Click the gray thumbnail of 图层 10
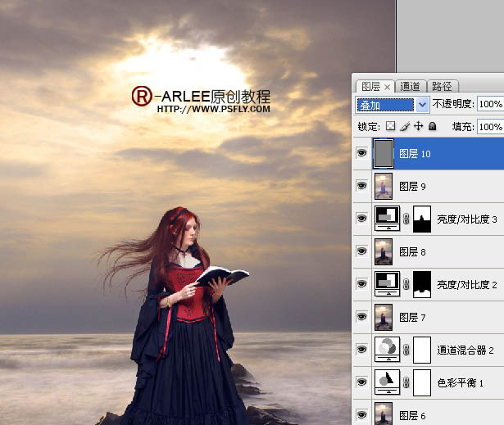The image size is (504, 425). tap(384, 153)
